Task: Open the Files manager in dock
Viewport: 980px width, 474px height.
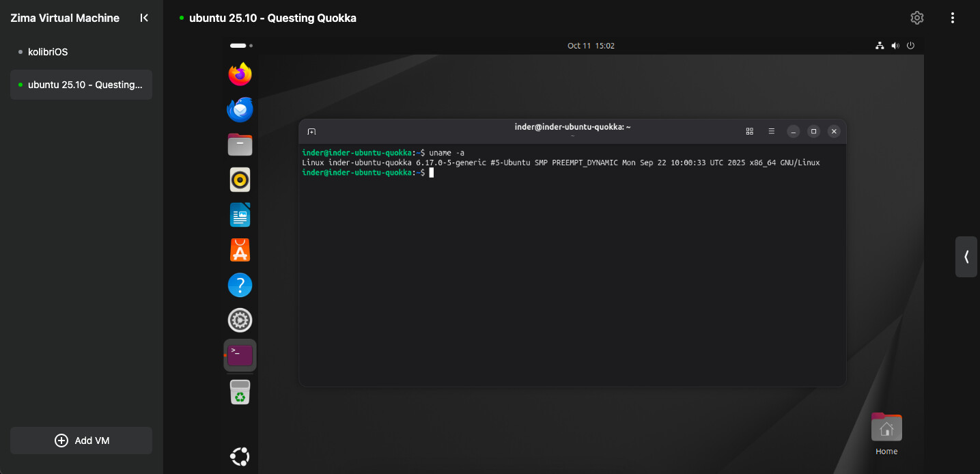Action: pos(240,145)
